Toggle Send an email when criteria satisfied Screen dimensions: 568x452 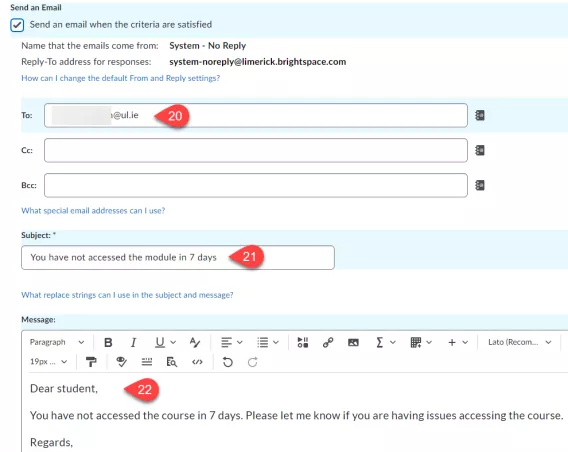pos(17,25)
